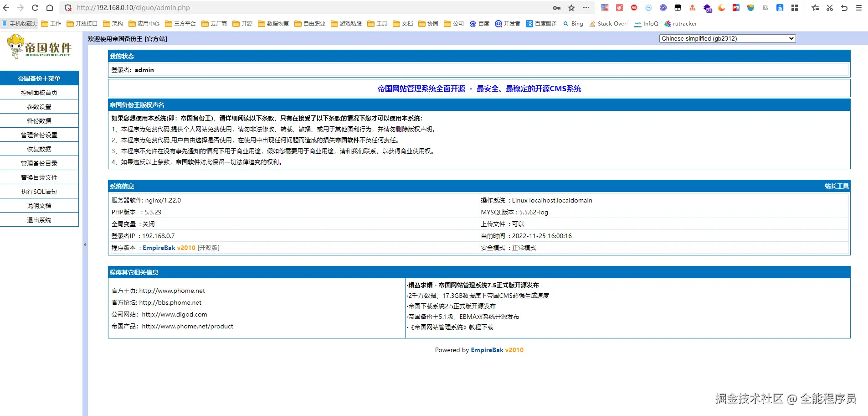Bookmark this page with the star
This screenshot has width=868, height=416.
click(571, 8)
